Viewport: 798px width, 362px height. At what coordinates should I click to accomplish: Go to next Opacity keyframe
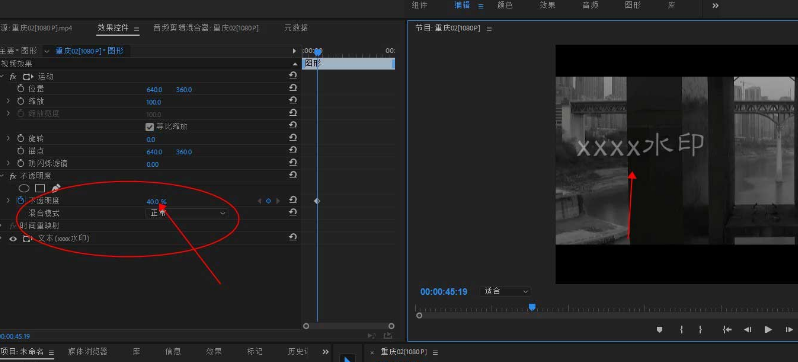[x=278, y=201]
